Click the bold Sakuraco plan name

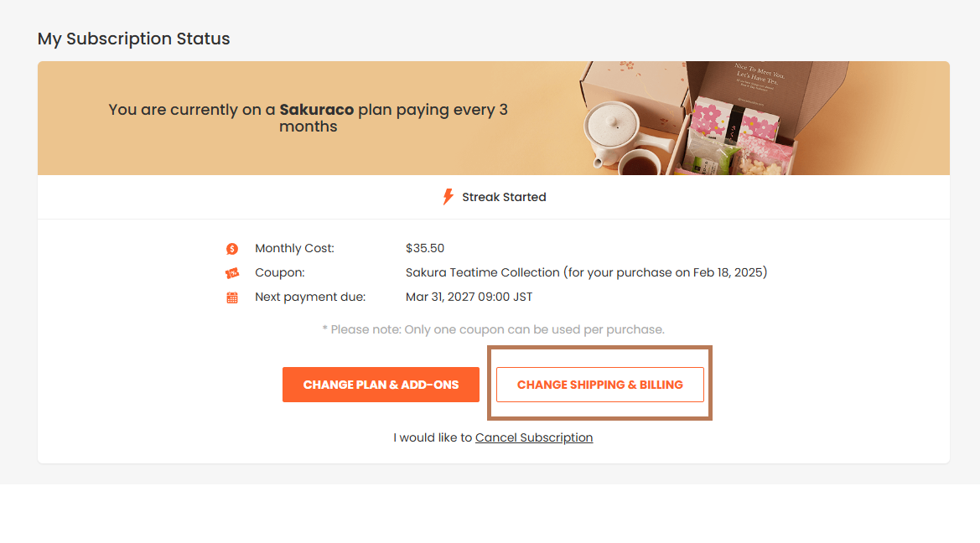pos(316,109)
